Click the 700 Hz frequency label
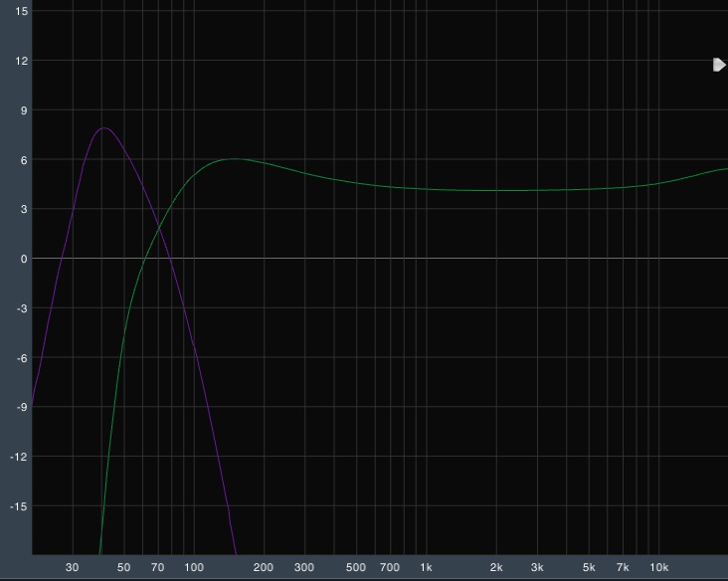The width and height of the screenshot is (728, 581). point(390,567)
